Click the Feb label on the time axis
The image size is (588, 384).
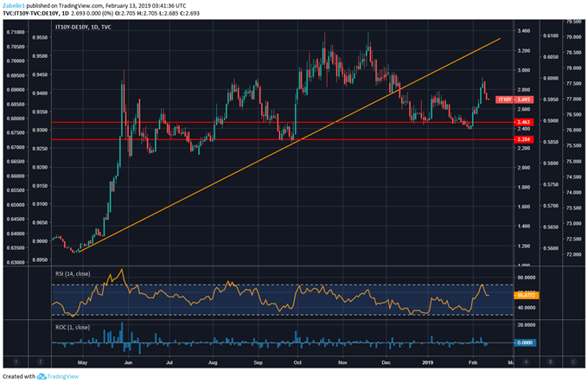(473, 362)
